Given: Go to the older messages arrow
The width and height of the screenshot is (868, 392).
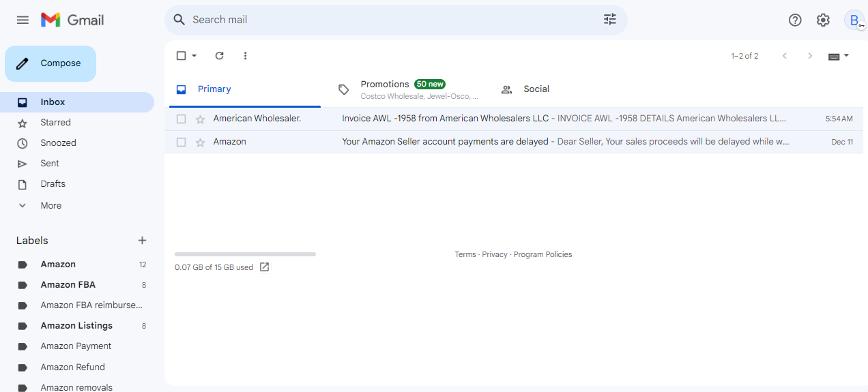Looking at the screenshot, I should point(810,56).
